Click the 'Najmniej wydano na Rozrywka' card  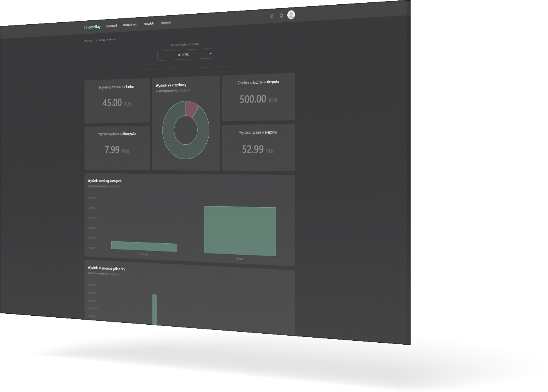click(x=117, y=147)
